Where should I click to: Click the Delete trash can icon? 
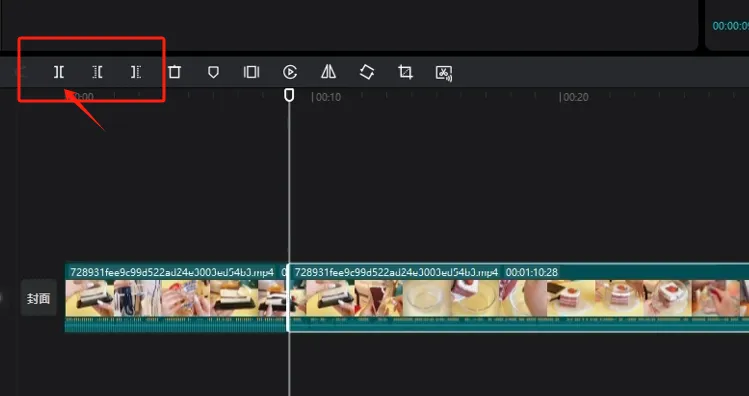pyautogui.click(x=174, y=72)
